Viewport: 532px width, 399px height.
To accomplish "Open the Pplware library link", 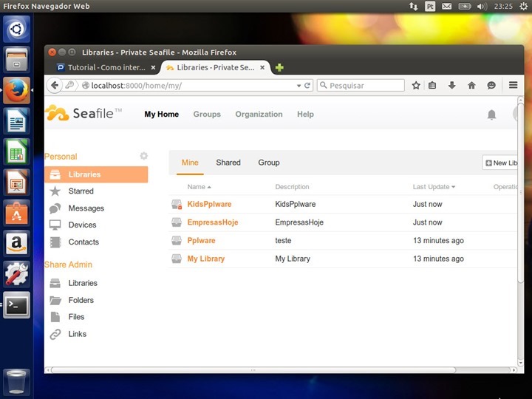I will pyautogui.click(x=201, y=241).
